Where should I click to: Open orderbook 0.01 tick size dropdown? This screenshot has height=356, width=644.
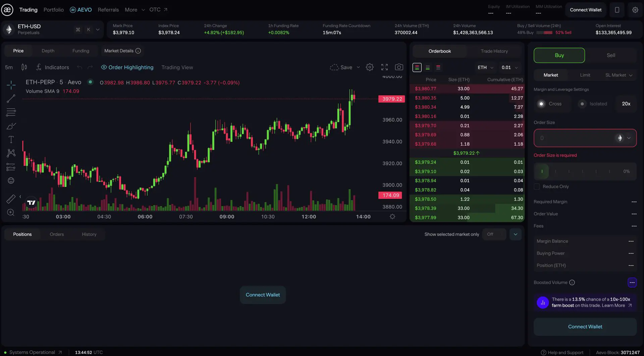pos(509,67)
